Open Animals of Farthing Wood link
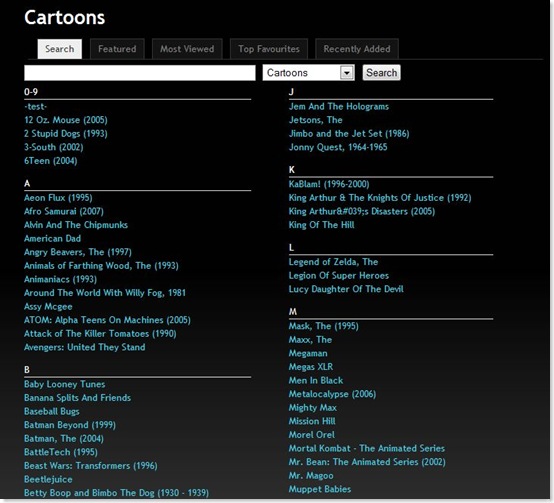The width and height of the screenshot is (554, 503). pyautogui.click(x=101, y=266)
